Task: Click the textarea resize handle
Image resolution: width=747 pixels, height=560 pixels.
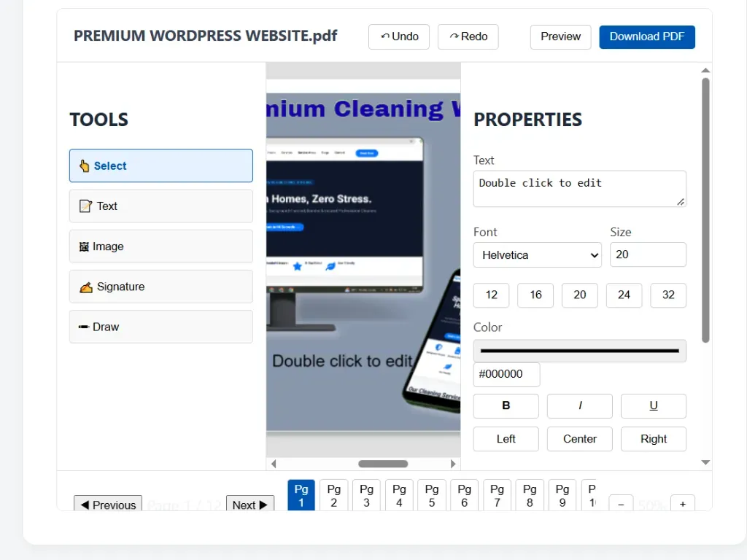Action: click(x=681, y=202)
